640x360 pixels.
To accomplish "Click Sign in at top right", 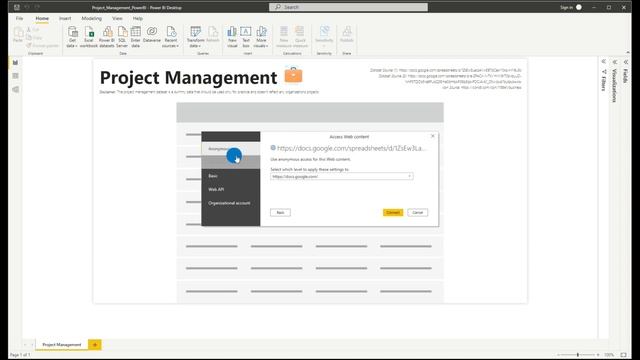I will coord(566,7).
